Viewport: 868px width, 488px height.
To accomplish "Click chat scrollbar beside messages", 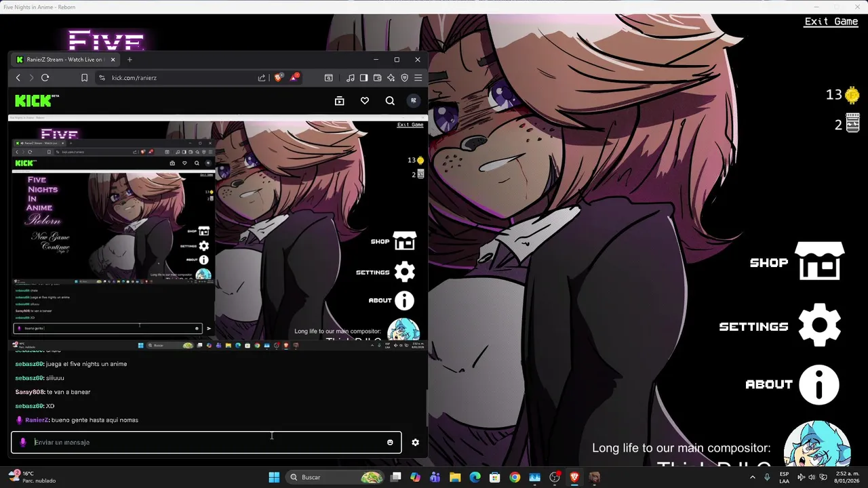I will [427, 408].
